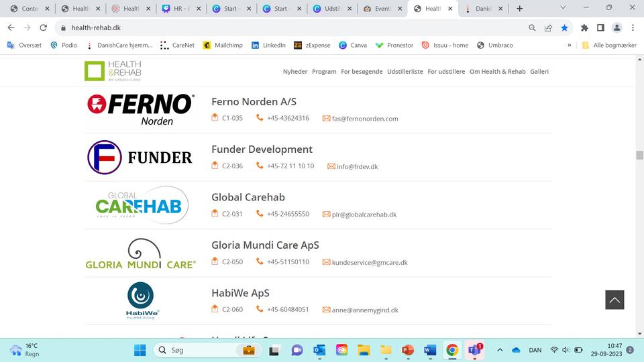Image resolution: width=644 pixels, height=362 pixels.
Task: Click the Ferno Norden logo
Action: pos(140,109)
